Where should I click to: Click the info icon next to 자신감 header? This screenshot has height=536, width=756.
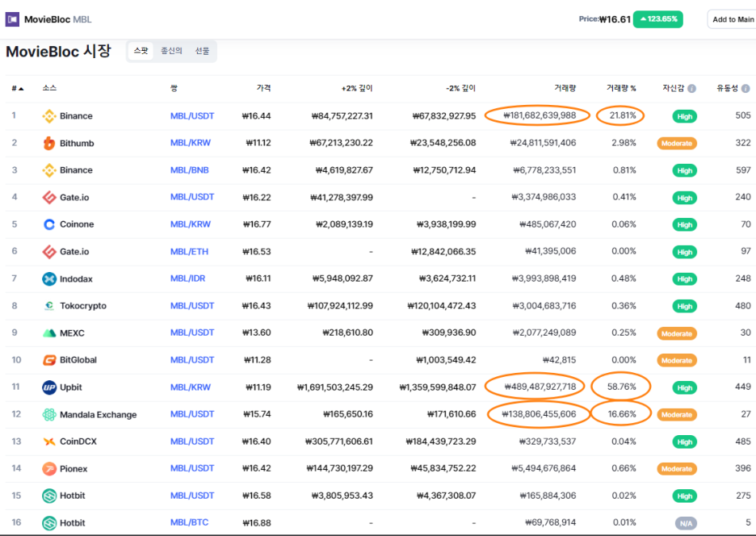[692, 88]
